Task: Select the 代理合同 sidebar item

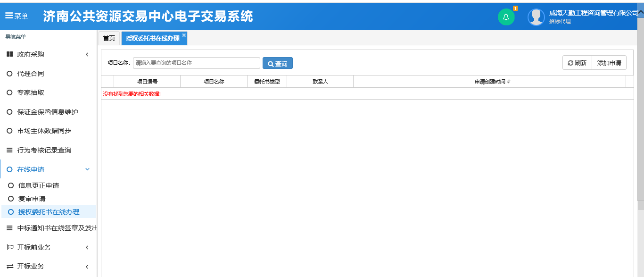Action: tap(31, 73)
